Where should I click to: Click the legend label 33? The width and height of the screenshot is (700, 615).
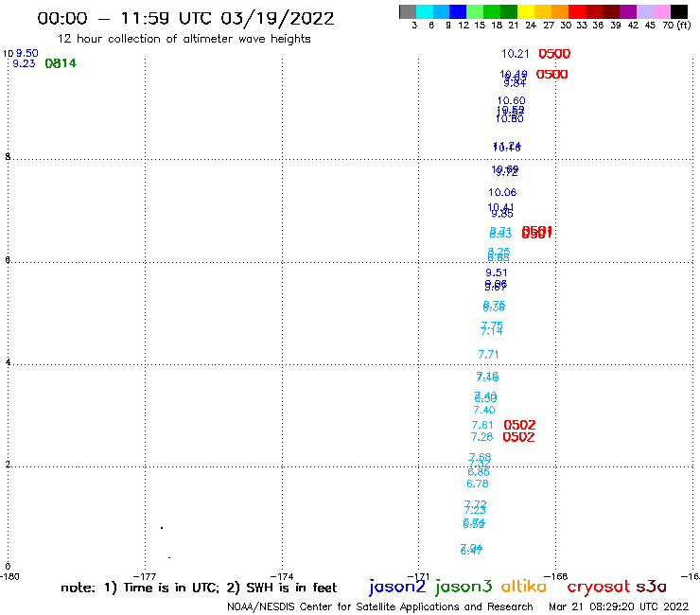pyautogui.click(x=582, y=26)
